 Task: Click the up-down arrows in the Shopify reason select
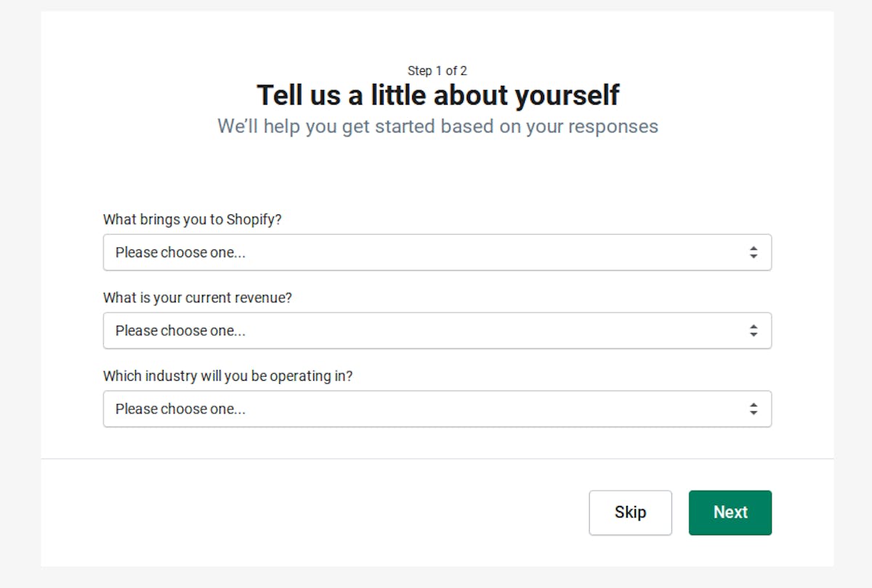tap(754, 252)
